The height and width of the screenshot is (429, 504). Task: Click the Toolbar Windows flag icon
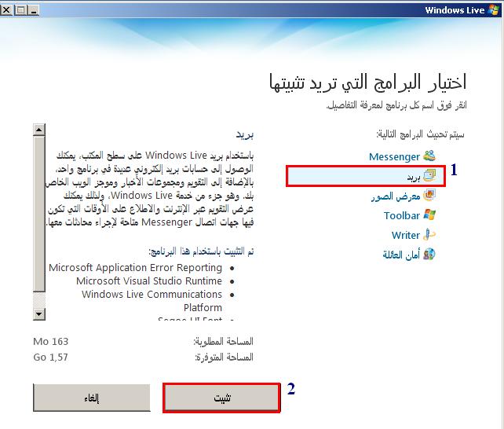tap(429, 215)
